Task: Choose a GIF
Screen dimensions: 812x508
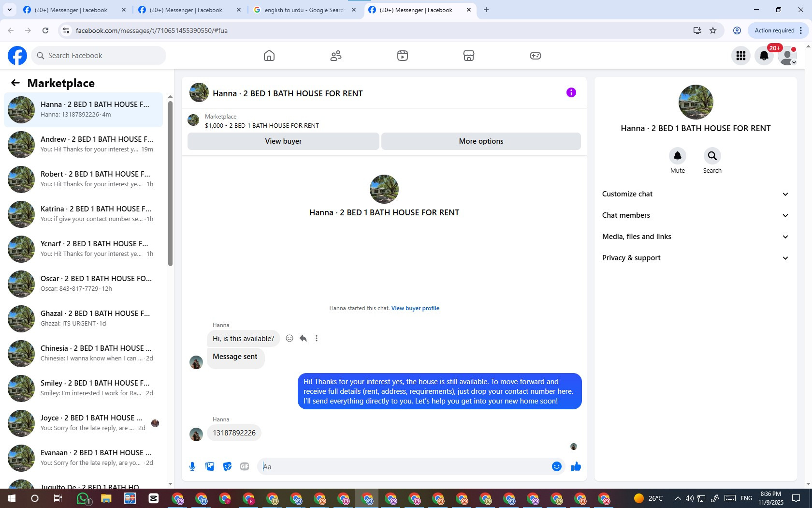Action: click(245, 466)
